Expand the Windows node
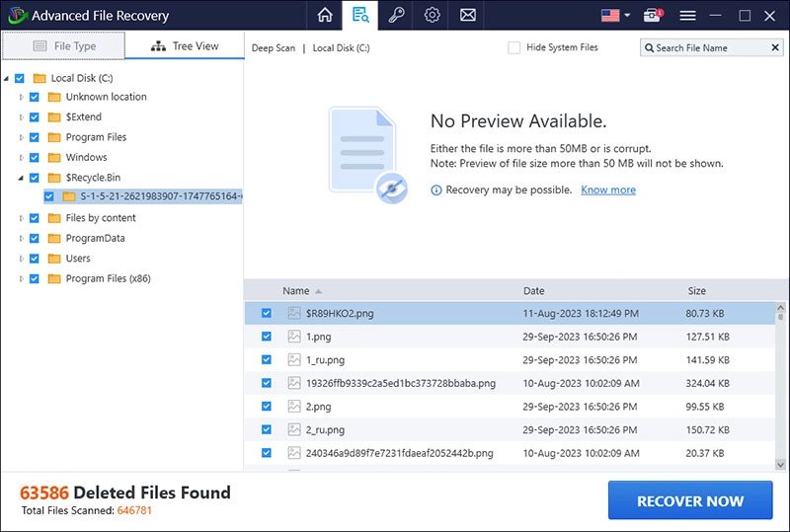790x532 pixels. click(x=21, y=157)
